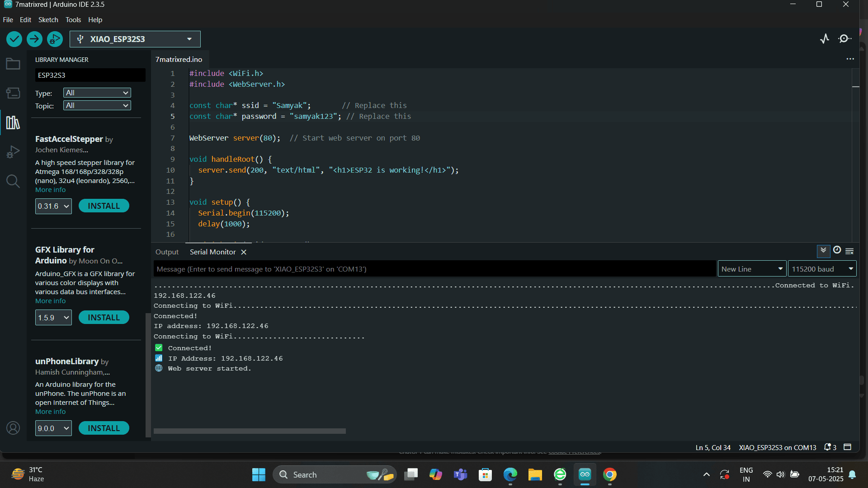Open the editor tab options ellipsis menu
Viewport: 868px width, 488px height.
tap(850, 59)
